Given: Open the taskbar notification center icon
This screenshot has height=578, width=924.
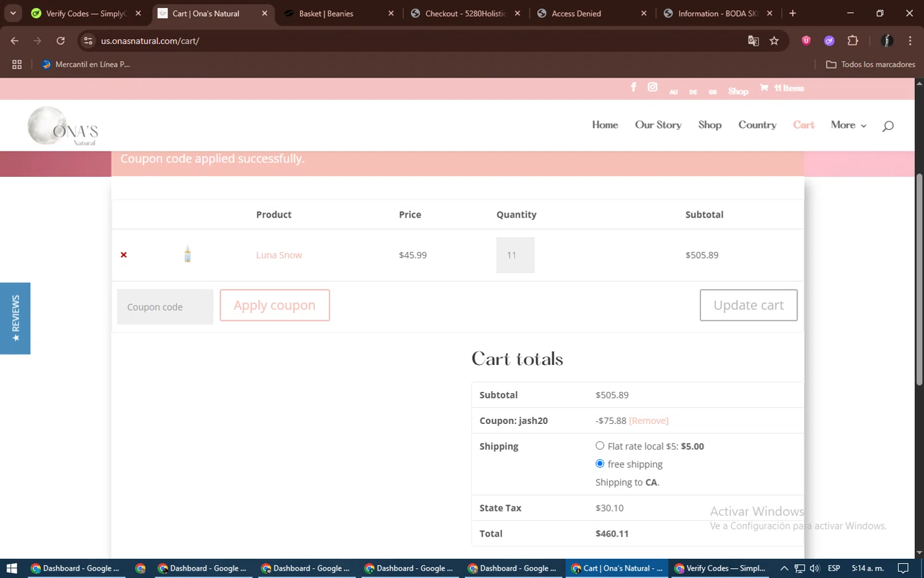Looking at the screenshot, I should coord(903,568).
